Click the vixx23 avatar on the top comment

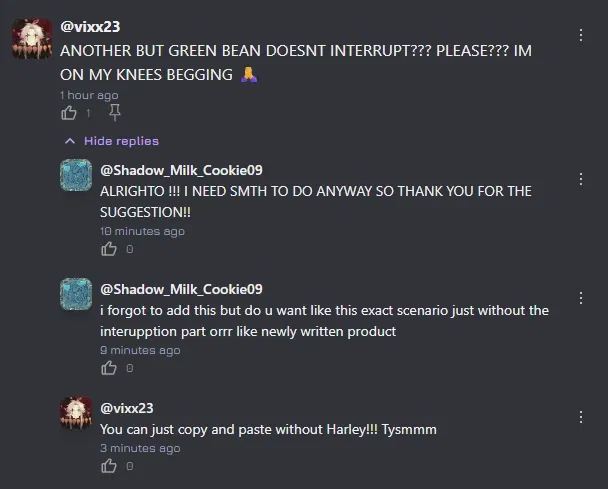[32, 39]
